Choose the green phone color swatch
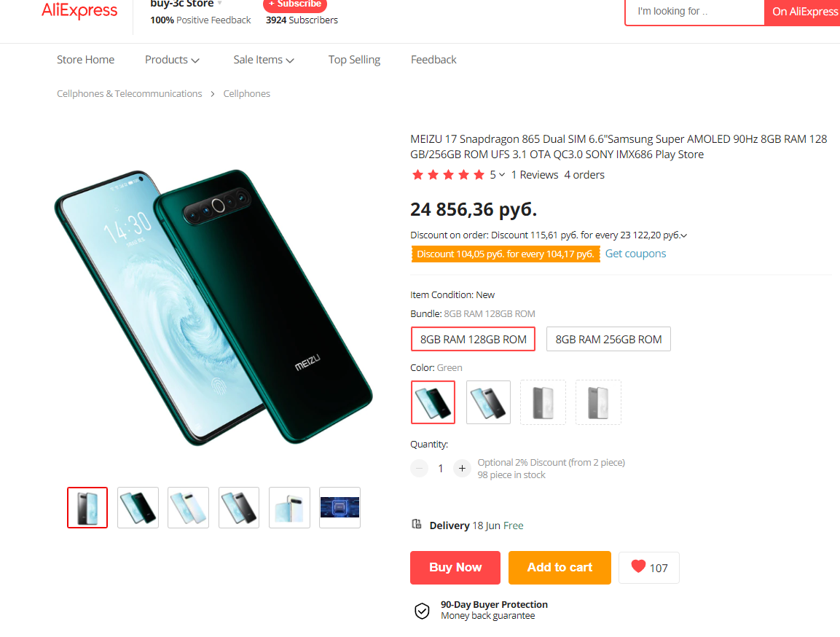Screen dimensions: 840x637 click(433, 402)
